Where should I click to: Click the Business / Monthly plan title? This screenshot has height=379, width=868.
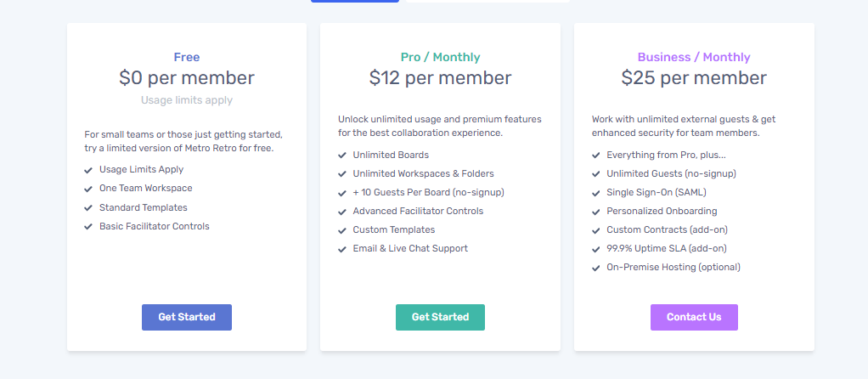(694, 58)
